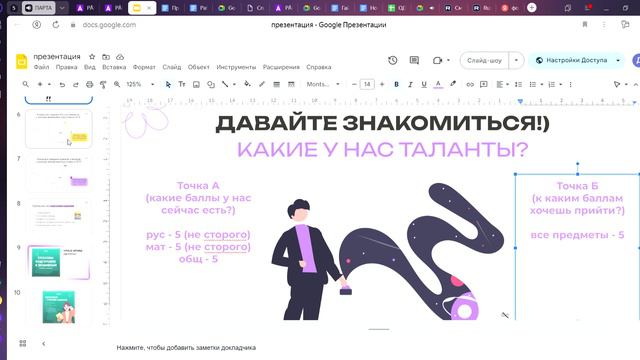Open the Правка menu
This screenshot has height=360, width=640.
click(x=67, y=67)
